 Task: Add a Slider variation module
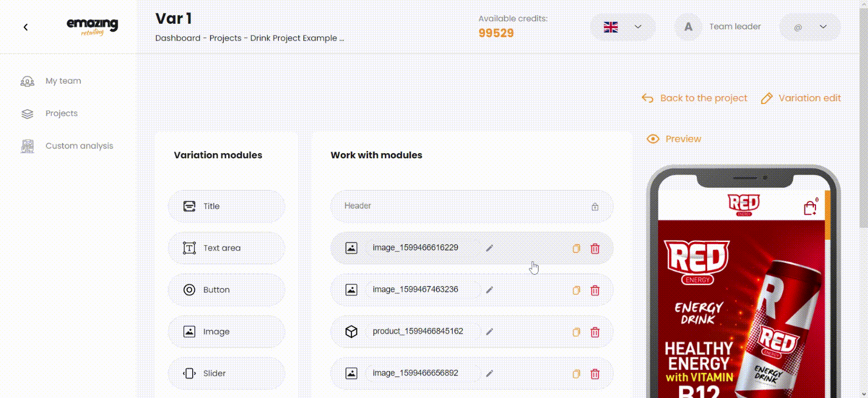(226, 373)
